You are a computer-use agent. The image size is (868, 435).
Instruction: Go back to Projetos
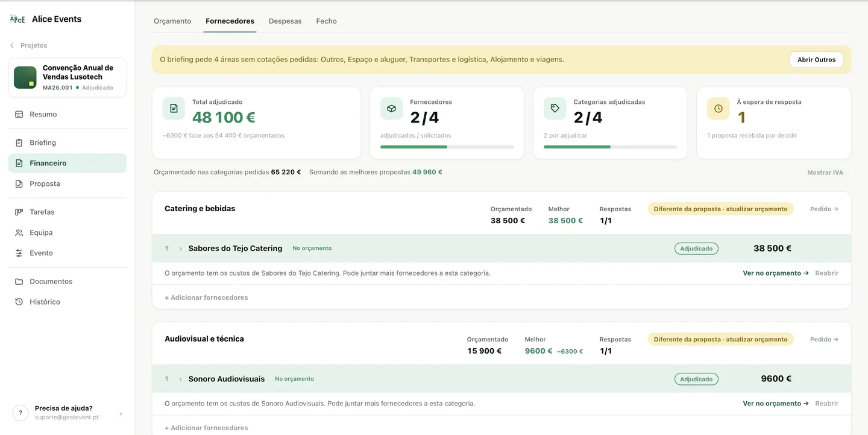point(34,45)
